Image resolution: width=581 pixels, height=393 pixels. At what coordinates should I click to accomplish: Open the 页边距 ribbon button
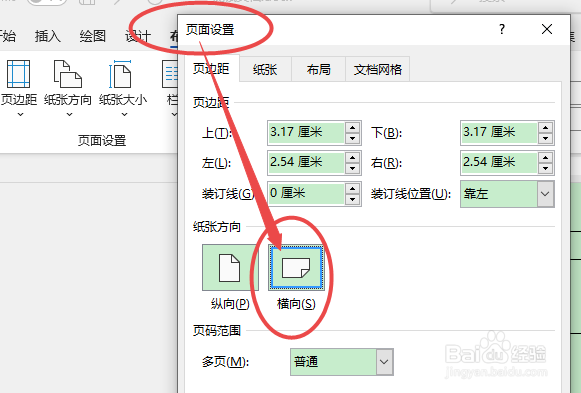coord(19,88)
